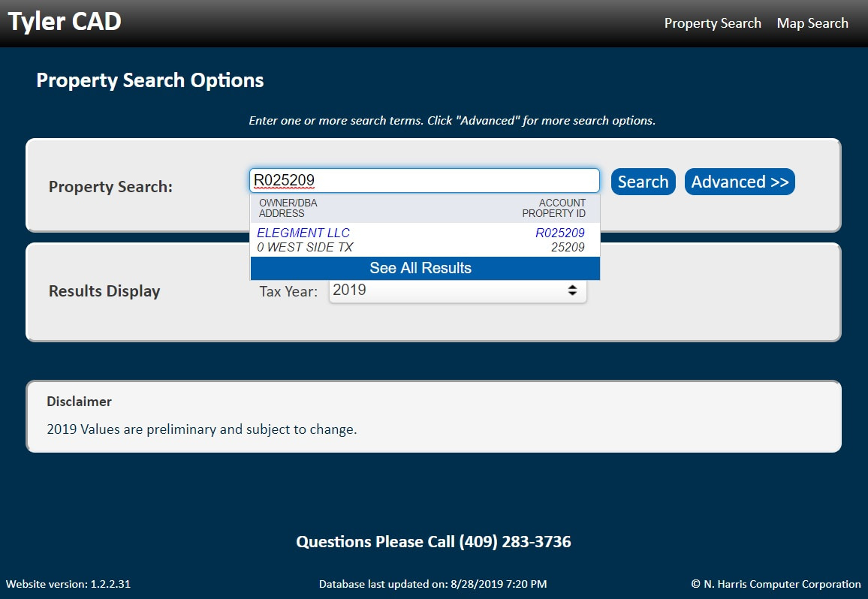Click the Search button
Screen dimensions: 868x599
click(643, 182)
